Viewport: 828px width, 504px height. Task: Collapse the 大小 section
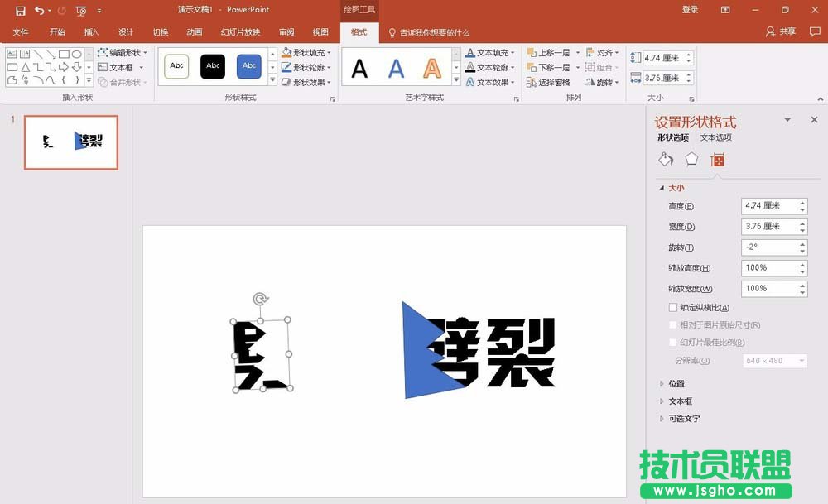pos(675,188)
